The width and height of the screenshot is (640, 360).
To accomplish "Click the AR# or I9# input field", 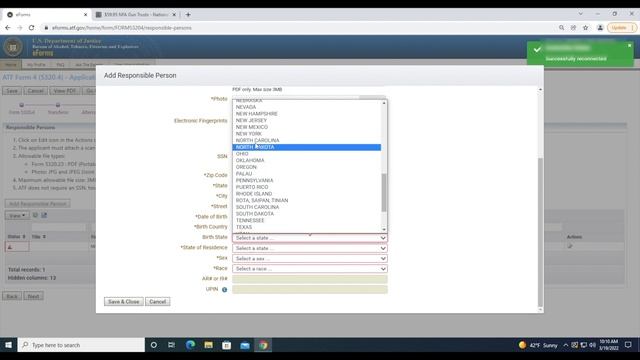I will (310, 279).
